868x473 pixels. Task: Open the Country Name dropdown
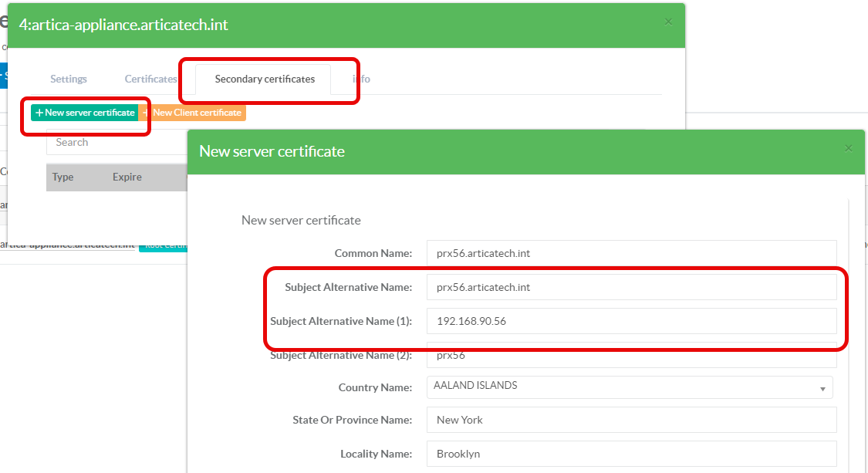(629, 387)
